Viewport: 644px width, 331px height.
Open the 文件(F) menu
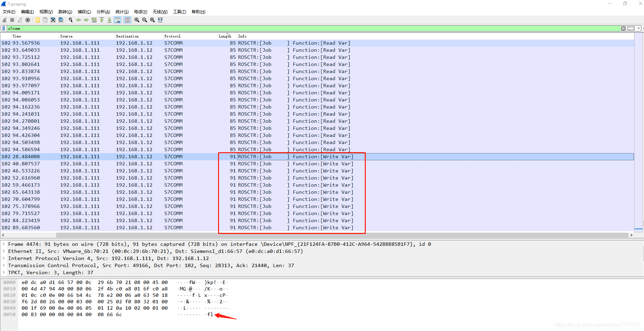[x=9, y=12]
